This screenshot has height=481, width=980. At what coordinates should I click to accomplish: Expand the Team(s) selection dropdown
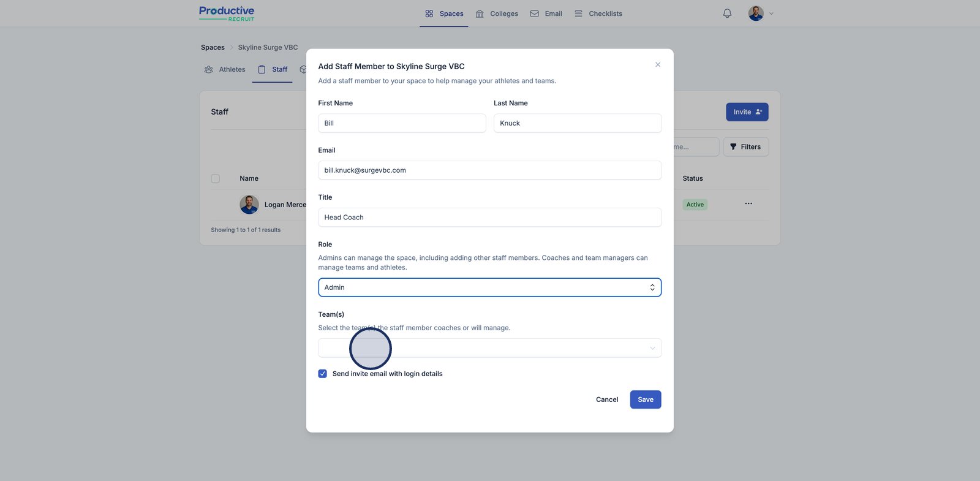pyautogui.click(x=489, y=348)
